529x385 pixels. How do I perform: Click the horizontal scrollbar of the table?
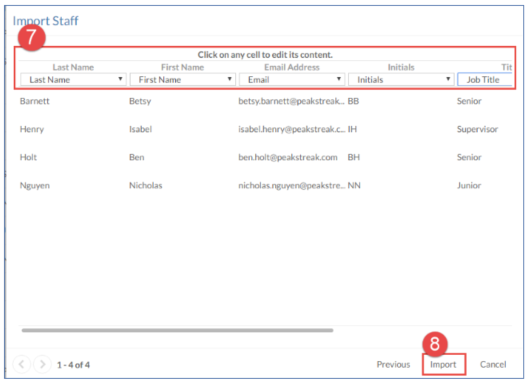(177, 330)
